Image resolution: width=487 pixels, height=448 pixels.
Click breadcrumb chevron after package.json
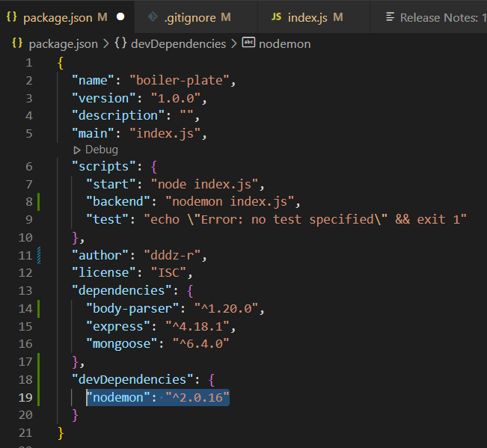coord(106,44)
